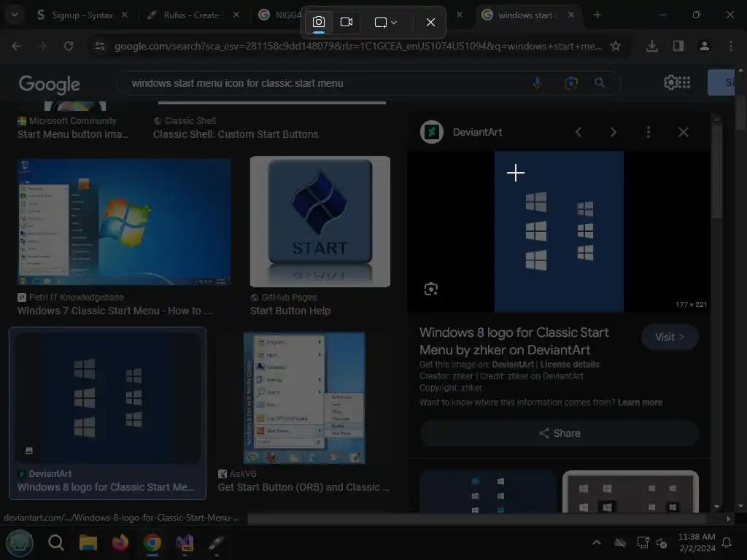The width and height of the screenshot is (747, 560).
Task: Open DeviantArt source header in preview
Action: point(461,132)
